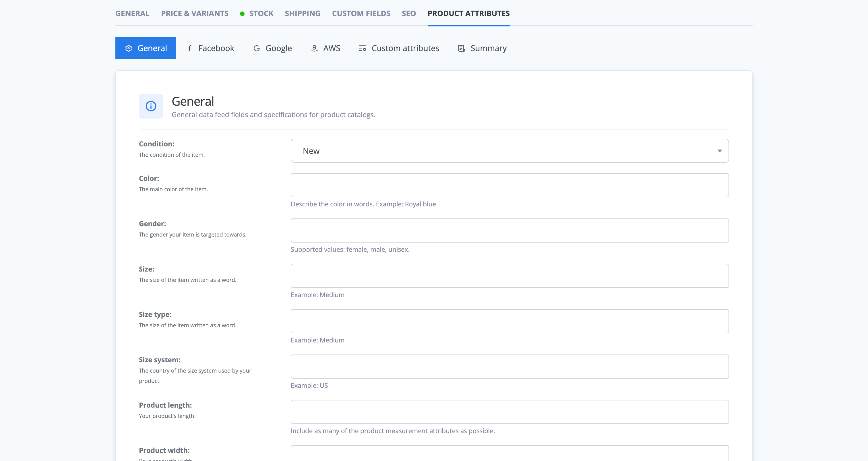
Task: Click the 'Size type:' label
Action: [155, 314]
